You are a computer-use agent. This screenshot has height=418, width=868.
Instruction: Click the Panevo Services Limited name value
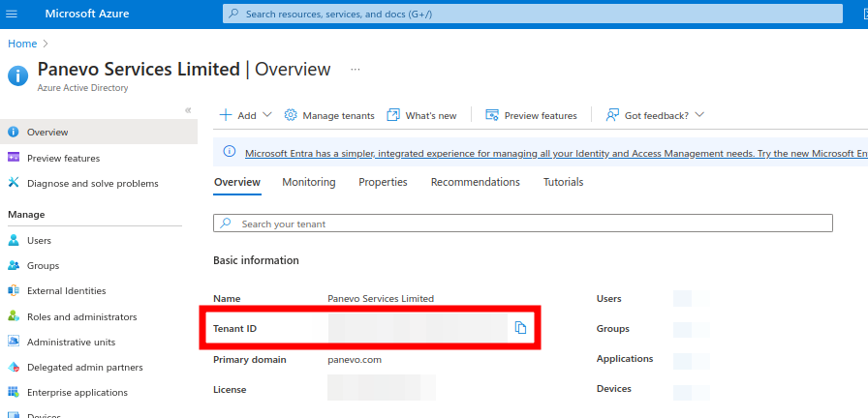381,298
